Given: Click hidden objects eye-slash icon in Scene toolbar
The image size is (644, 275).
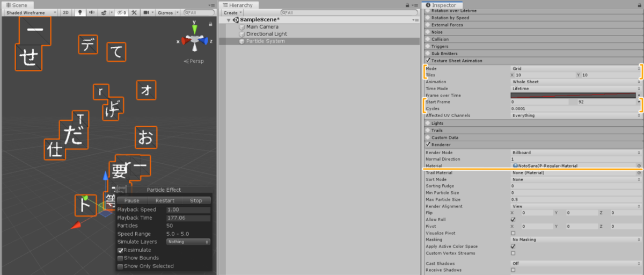Looking at the screenshot, I should [x=121, y=12].
